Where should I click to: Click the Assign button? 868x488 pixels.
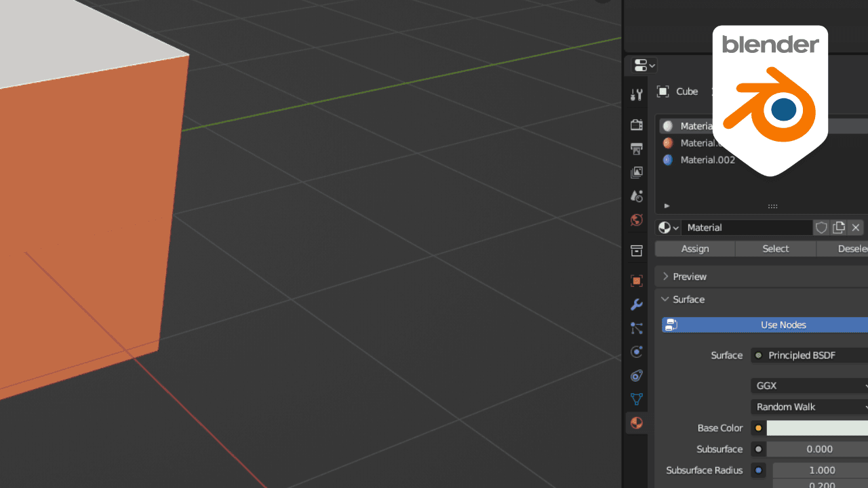click(695, 249)
